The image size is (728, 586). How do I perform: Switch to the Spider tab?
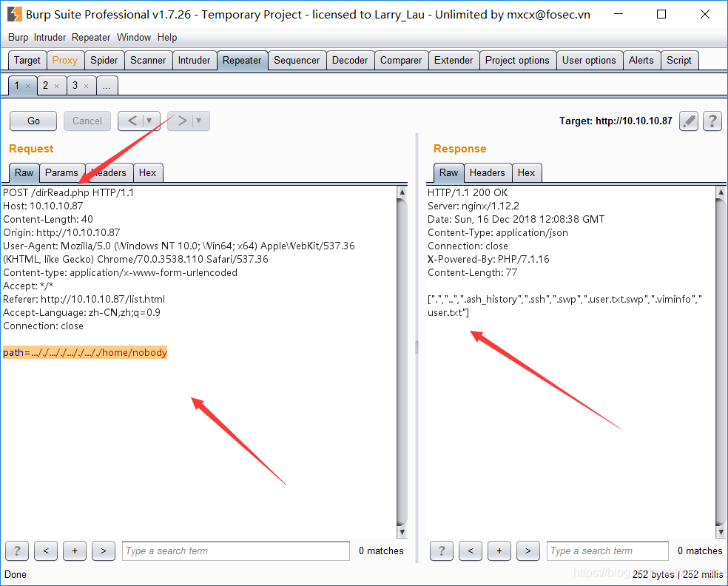point(104,61)
